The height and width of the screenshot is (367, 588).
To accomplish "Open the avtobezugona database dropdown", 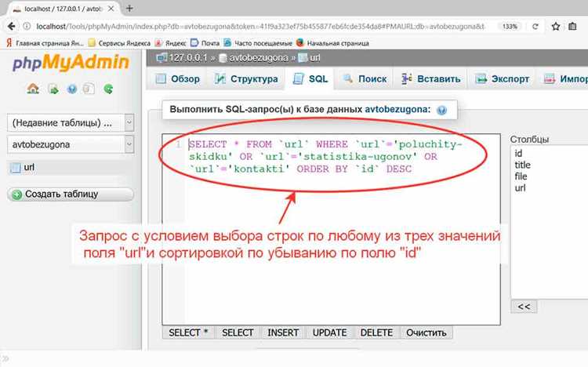I will pos(71,144).
